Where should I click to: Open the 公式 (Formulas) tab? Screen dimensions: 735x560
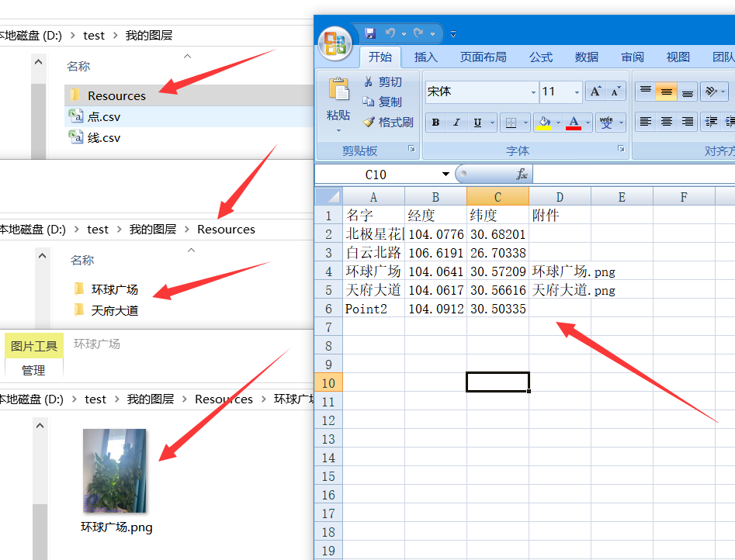coord(541,57)
